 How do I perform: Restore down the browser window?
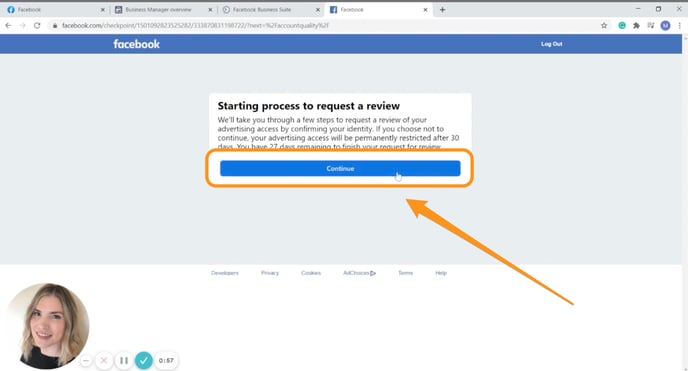pyautogui.click(x=658, y=9)
